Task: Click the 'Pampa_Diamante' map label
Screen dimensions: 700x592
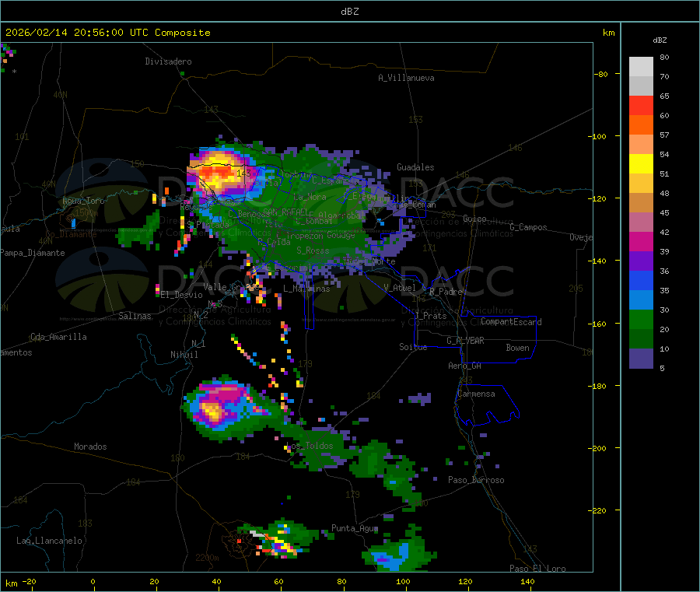Action: (33, 253)
